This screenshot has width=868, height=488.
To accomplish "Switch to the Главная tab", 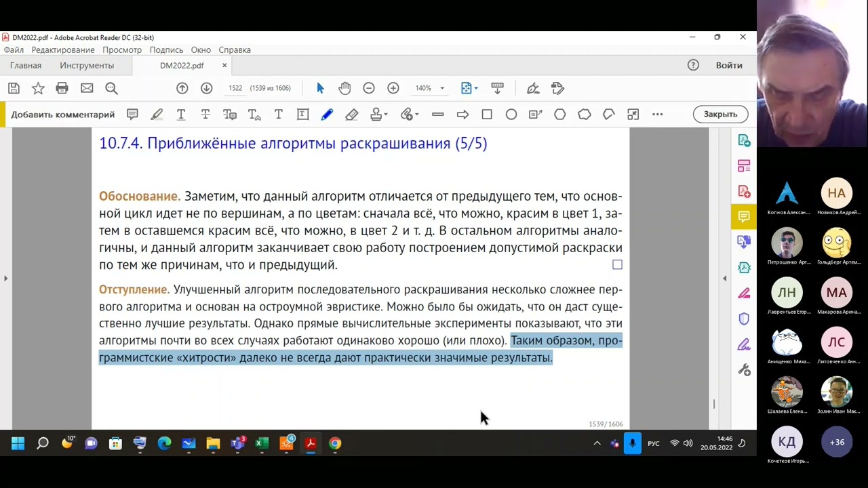I will click(x=26, y=66).
